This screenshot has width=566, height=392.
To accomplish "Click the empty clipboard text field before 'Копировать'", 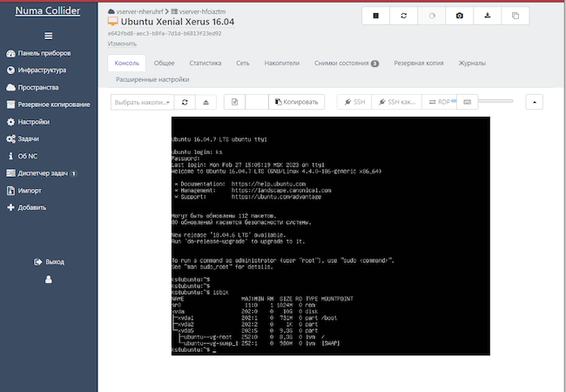I will tap(257, 102).
